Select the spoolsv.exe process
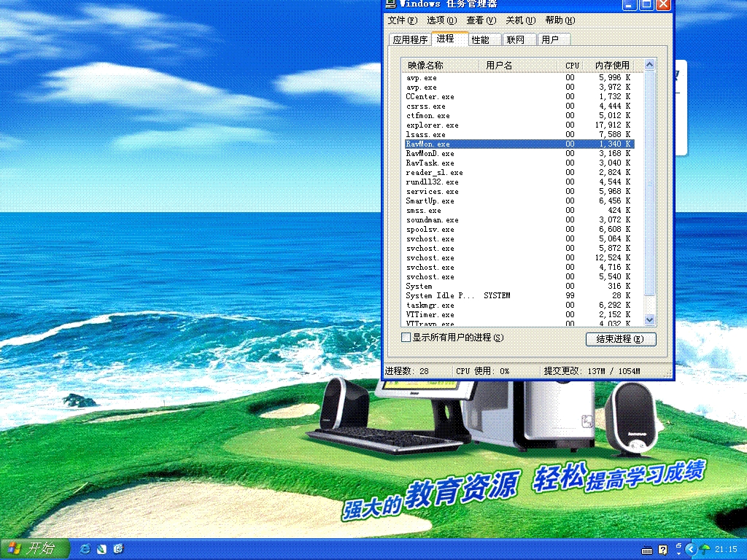Viewport: 747px width, 560px height. 519,230
